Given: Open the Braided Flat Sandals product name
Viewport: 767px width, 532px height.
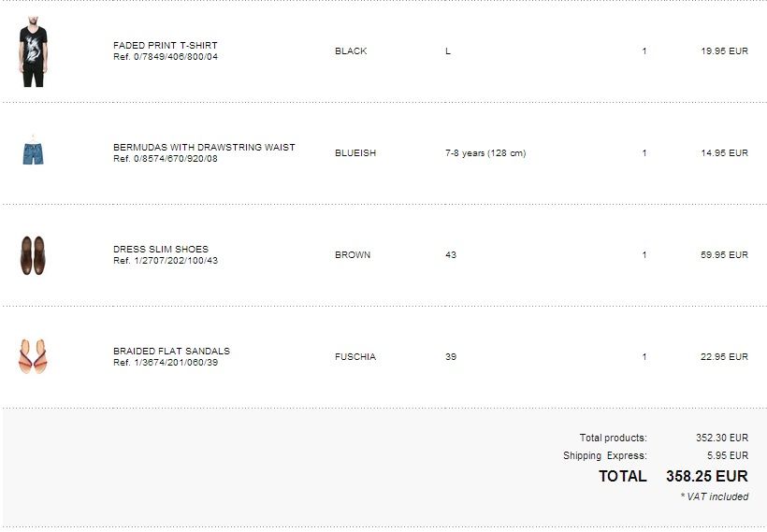Looking at the screenshot, I should 171,351.
